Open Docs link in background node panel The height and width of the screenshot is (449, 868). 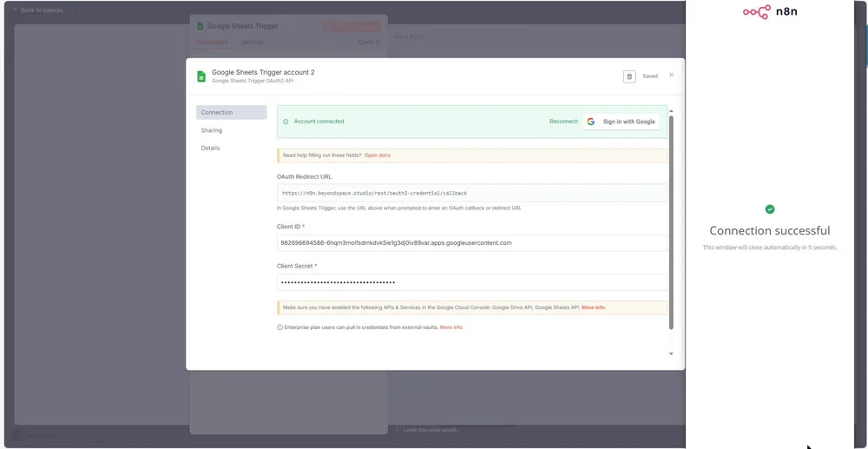369,42
